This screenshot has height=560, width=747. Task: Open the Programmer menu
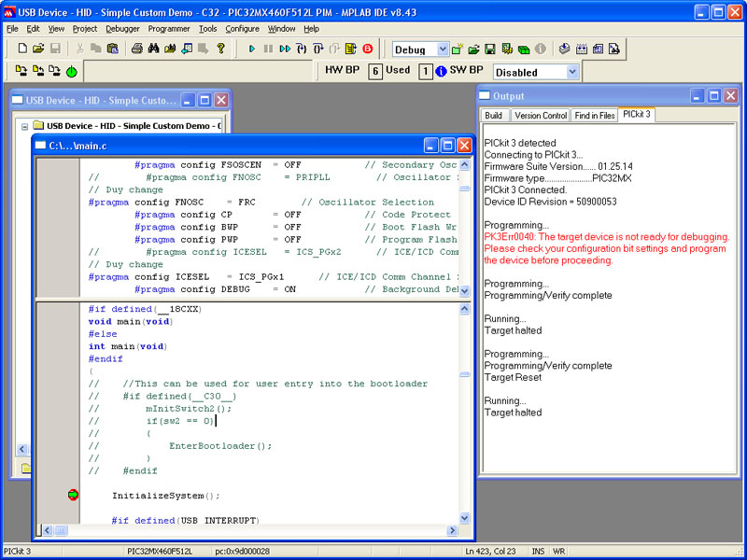pyautogui.click(x=169, y=29)
